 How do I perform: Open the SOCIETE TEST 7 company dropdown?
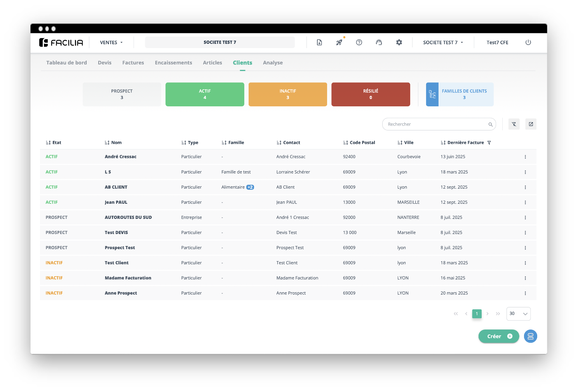(443, 42)
